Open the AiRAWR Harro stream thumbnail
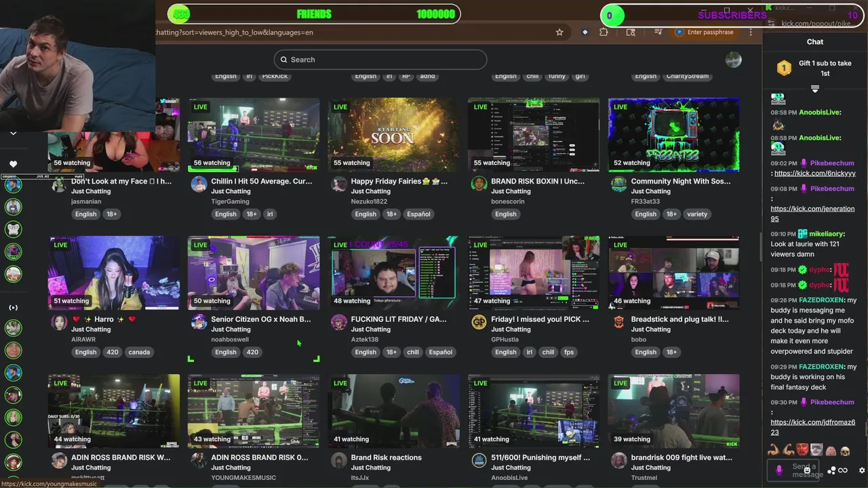The height and width of the screenshot is (488, 868). click(114, 272)
